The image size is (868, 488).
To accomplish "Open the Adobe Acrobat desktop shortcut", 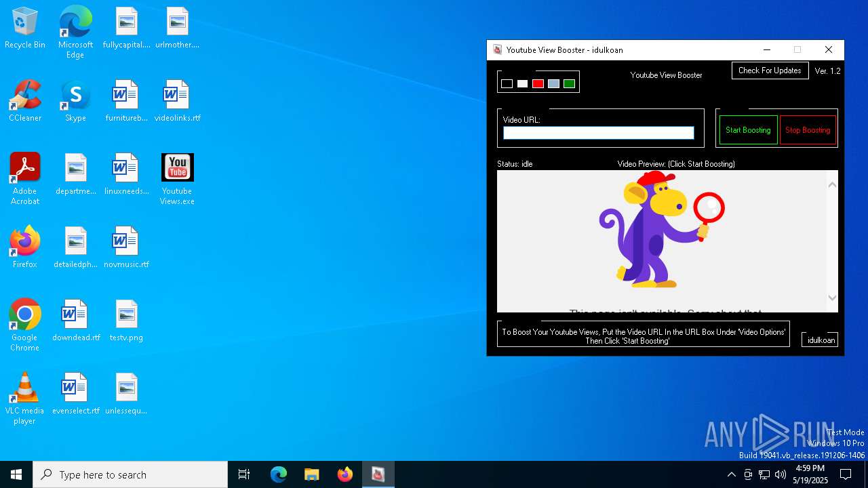I will click(25, 179).
